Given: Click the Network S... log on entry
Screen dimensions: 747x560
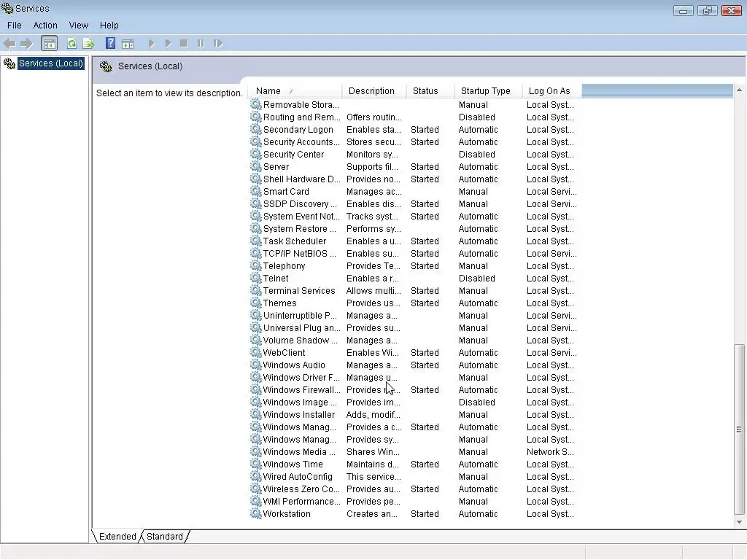Looking at the screenshot, I should click(x=550, y=451).
